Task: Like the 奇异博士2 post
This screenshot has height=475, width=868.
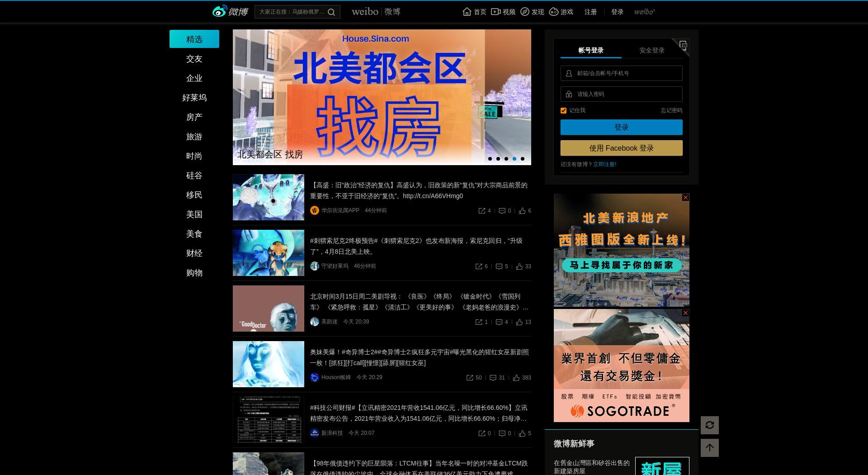Action: (x=516, y=378)
